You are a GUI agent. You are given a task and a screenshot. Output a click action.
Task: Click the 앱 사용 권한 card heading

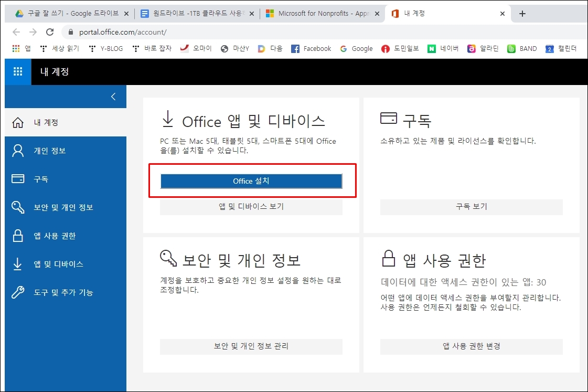point(444,260)
